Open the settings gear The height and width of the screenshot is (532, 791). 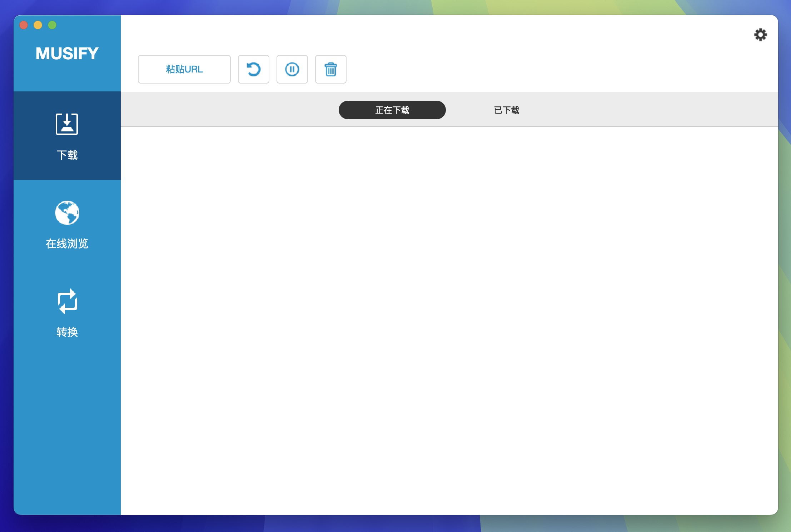tap(761, 34)
